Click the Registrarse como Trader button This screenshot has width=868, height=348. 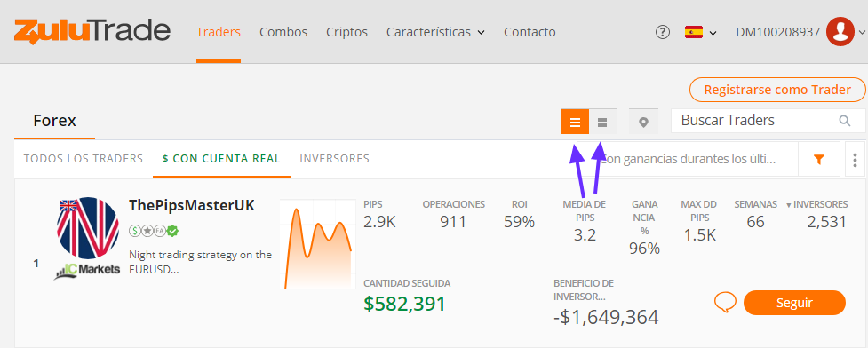pos(777,90)
